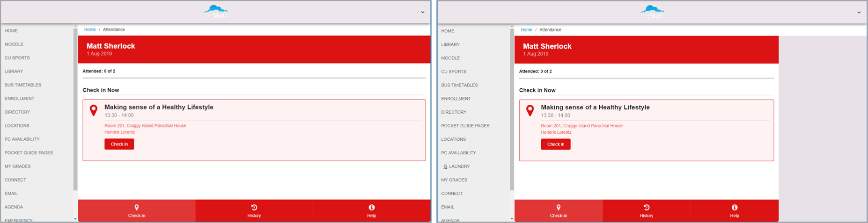This screenshot has height=223, width=868.
Task: Click the Help info icon in right window's bottom bar
Action: click(735, 207)
